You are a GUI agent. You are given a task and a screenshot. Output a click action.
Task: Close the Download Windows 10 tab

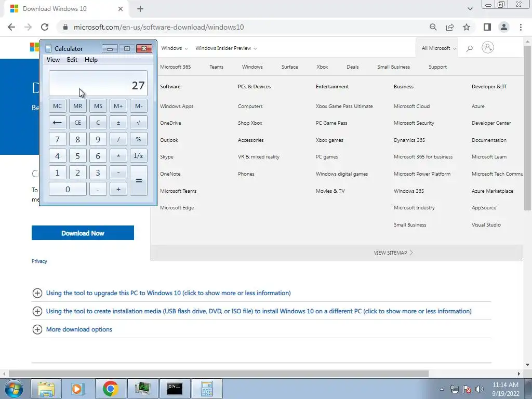121,9
